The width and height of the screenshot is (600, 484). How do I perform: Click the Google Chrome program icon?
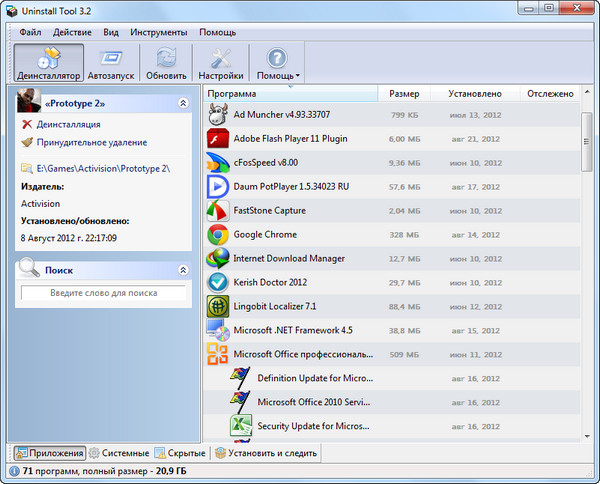pyautogui.click(x=218, y=235)
